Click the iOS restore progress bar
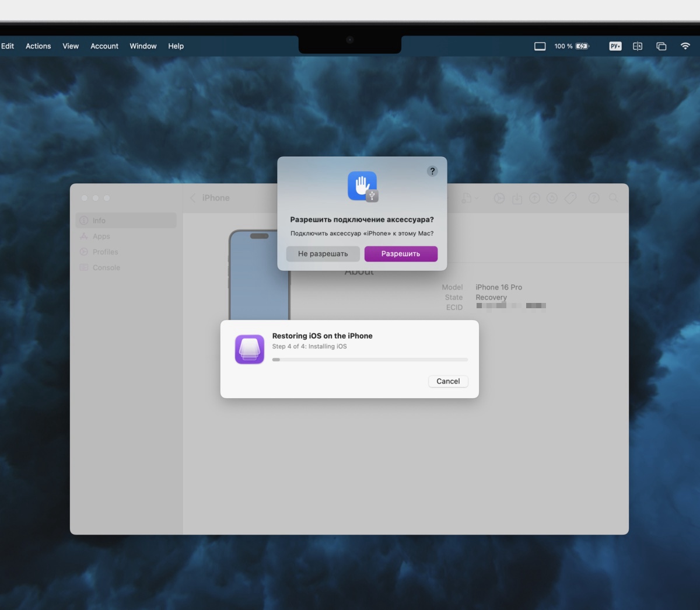The height and width of the screenshot is (610, 700). tap(370, 360)
